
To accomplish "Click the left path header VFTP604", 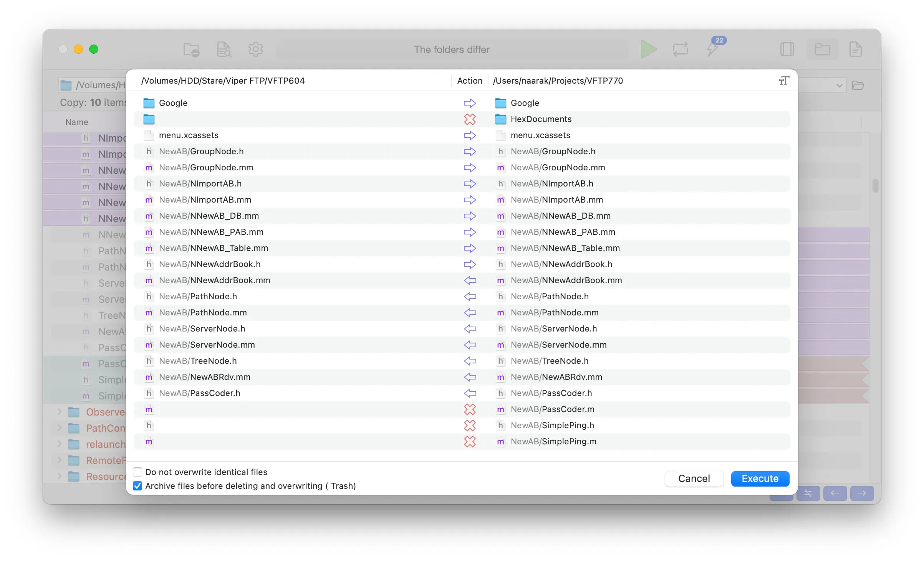I will point(223,81).
